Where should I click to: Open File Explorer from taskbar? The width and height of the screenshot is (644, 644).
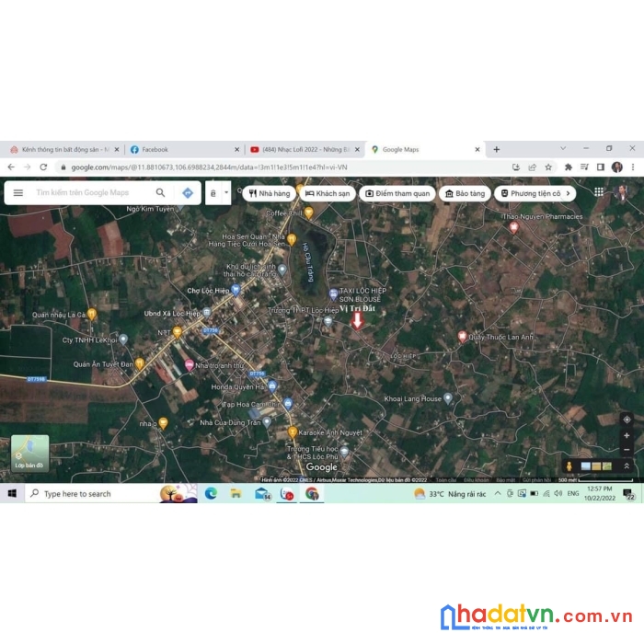pos(236,494)
